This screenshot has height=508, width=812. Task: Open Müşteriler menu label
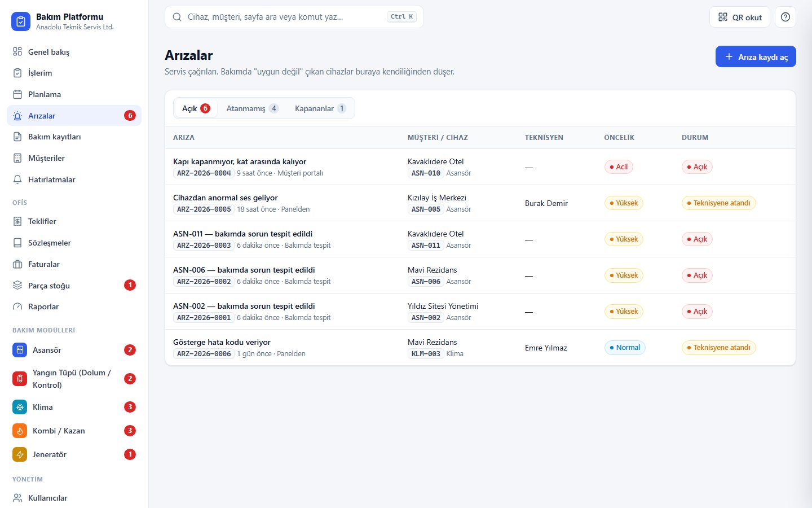[x=46, y=158]
